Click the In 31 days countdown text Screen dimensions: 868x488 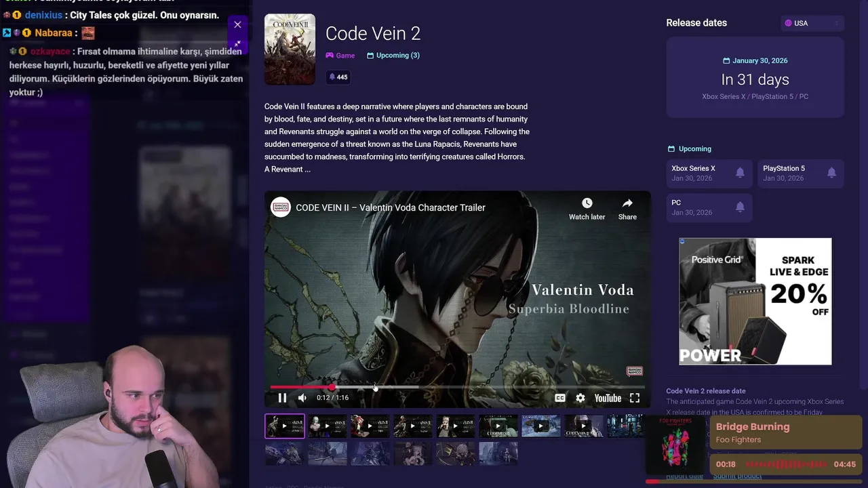755,80
